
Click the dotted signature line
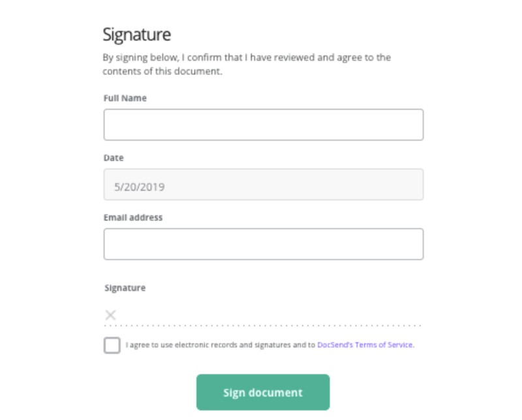point(263,325)
